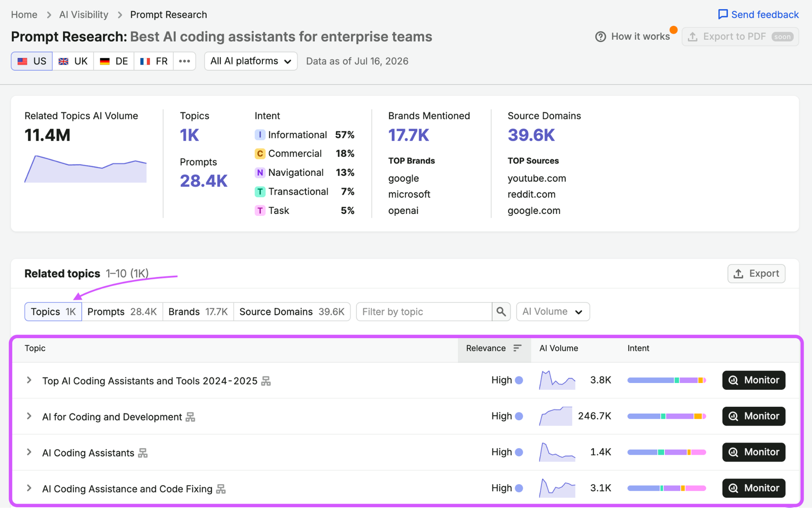The height and width of the screenshot is (508, 812).
Task: Monitor AI for Coding and Development topic
Action: tap(754, 416)
